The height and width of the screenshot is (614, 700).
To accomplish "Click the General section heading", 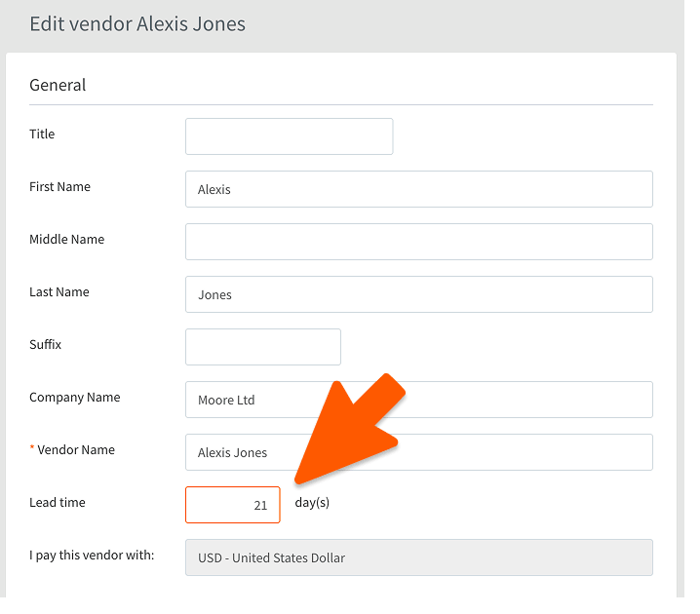I will [x=58, y=85].
